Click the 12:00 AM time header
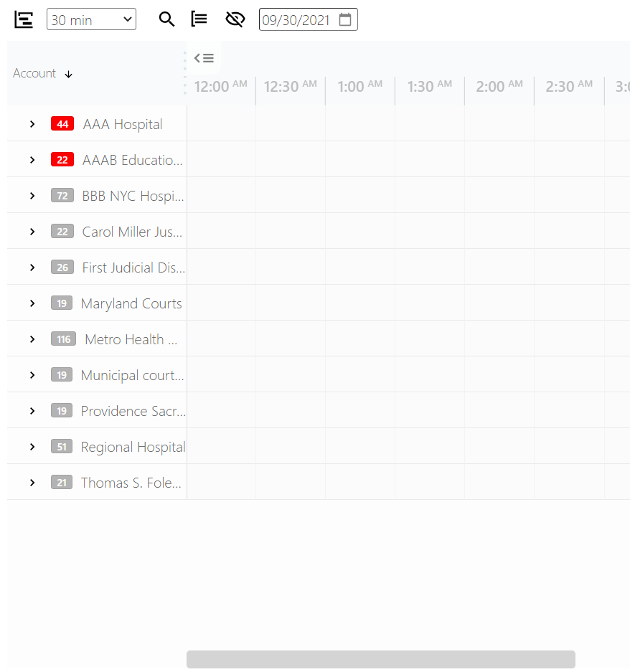This screenshot has height=672, width=630. (220, 86)
